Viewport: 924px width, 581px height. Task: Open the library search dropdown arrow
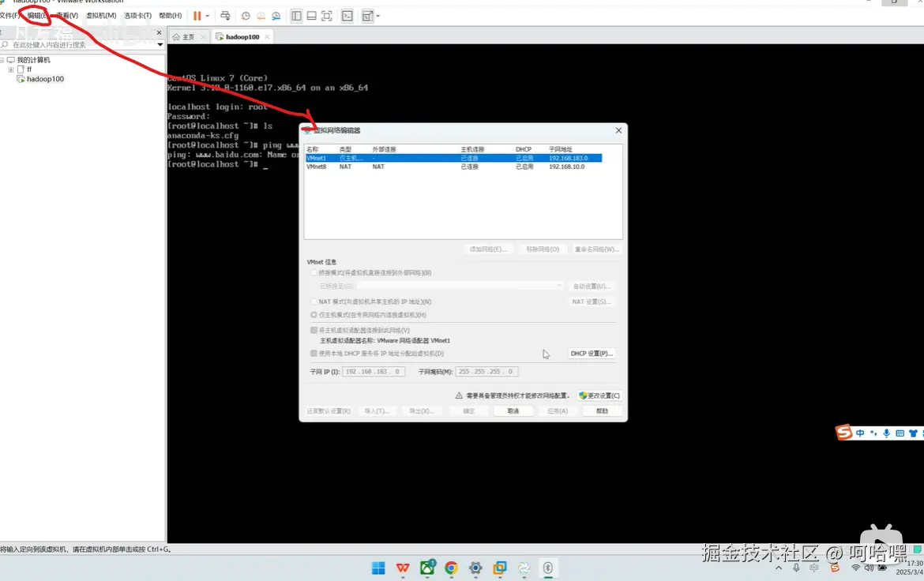pyautogui.click(x=160, y=45)
